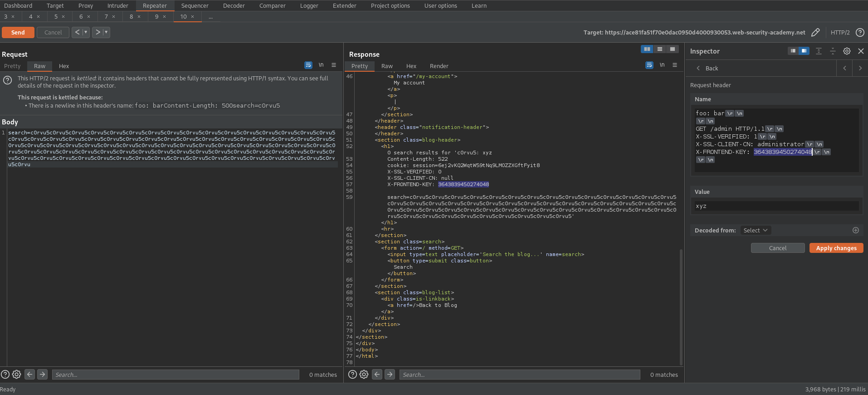The width and height of the screenshot is (868, 395).
Task: Click the Cancel button beside Send
Action: coord(53,32)
